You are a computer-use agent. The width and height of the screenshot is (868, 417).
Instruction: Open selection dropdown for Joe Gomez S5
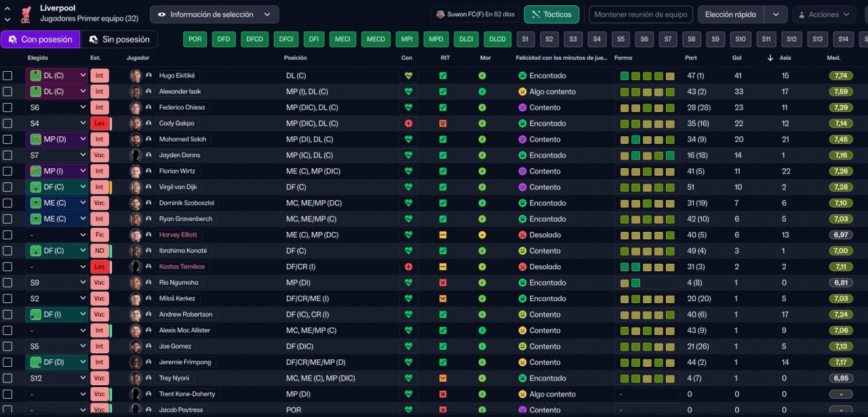57,346
